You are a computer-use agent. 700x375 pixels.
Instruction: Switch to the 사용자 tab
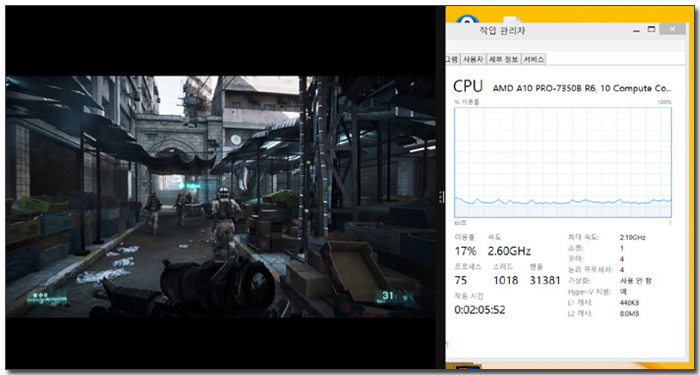click(x=472, y=59)
